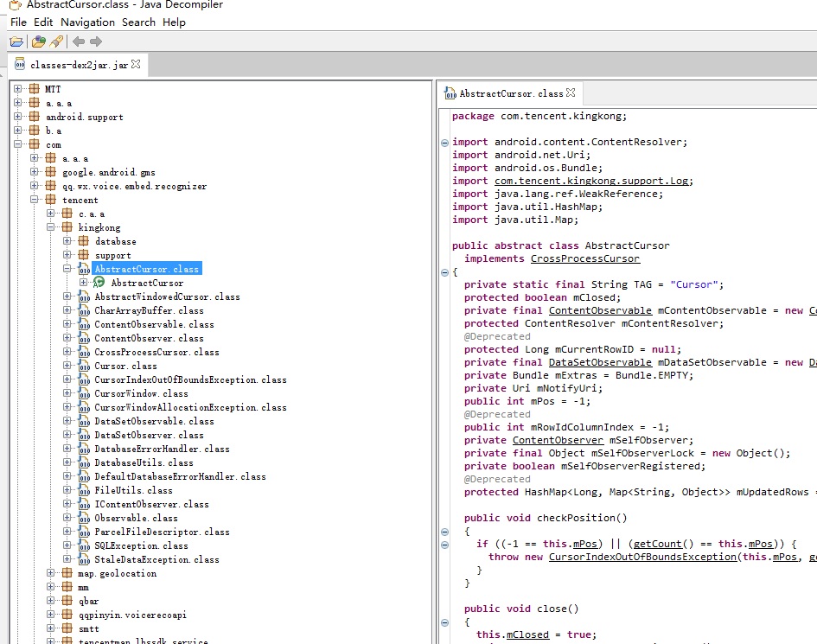The height and width of the screenshot is (644, 817).
Task: Select the classes-dex2jar.jar tab
Action: pyautogui.click(x=79, y=65)
